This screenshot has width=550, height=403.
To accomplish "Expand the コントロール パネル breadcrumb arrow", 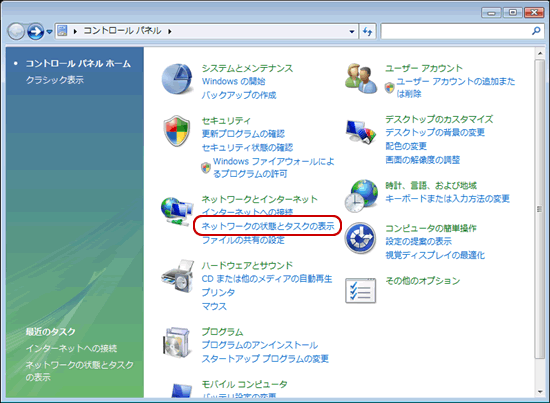I will click(170, 31).
